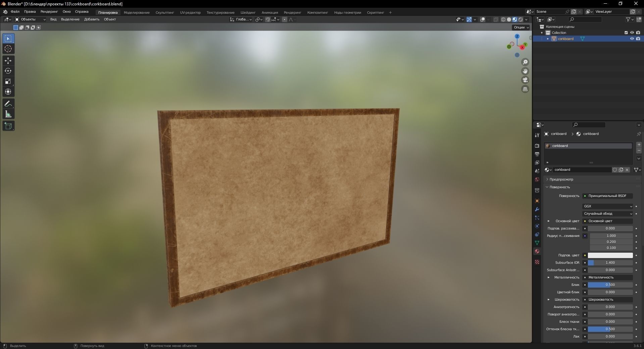Image resolution: width=644 pixels, height=349 pixels.
Task: Switch perspective/orthographic with grid icon
Action: click(x=525, y=89)
